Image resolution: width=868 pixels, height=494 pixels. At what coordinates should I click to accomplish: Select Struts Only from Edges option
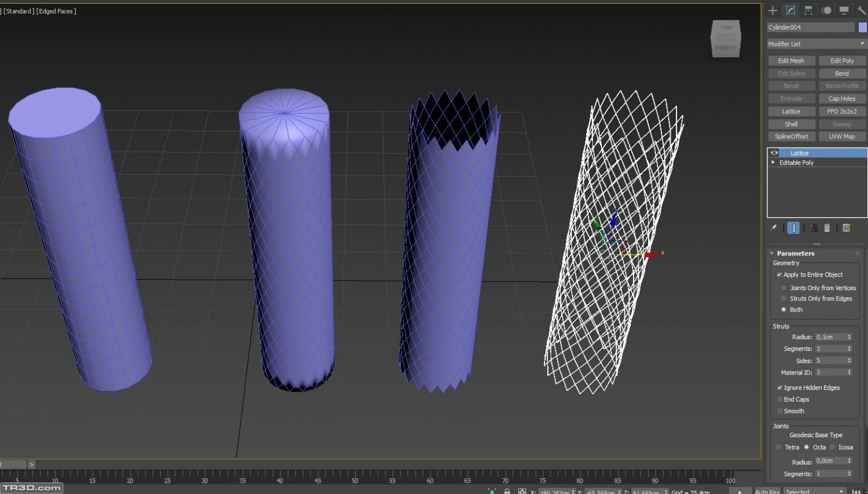tap(784, 299)
